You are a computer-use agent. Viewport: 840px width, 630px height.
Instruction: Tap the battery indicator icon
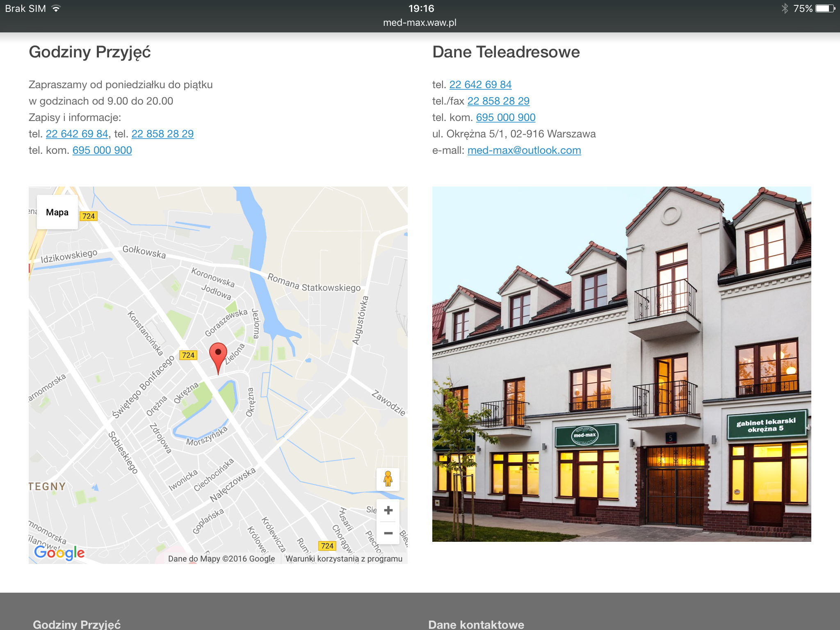click(825, 9)
